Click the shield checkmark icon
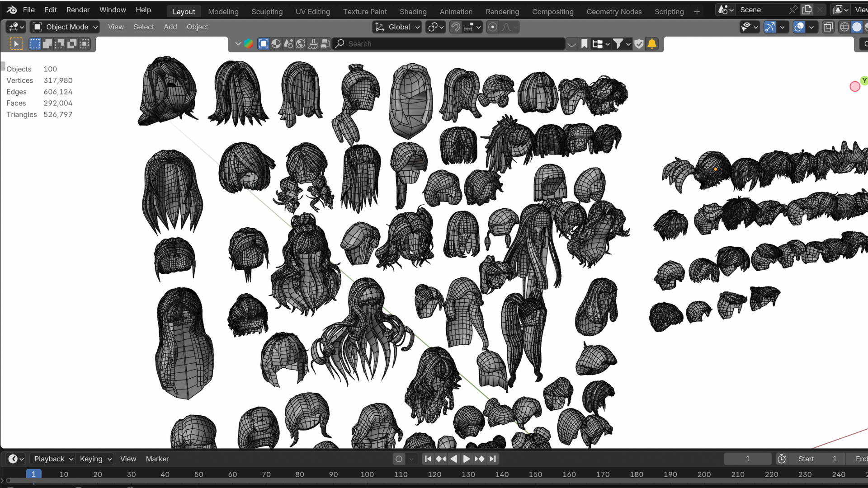 click(639, 44)
